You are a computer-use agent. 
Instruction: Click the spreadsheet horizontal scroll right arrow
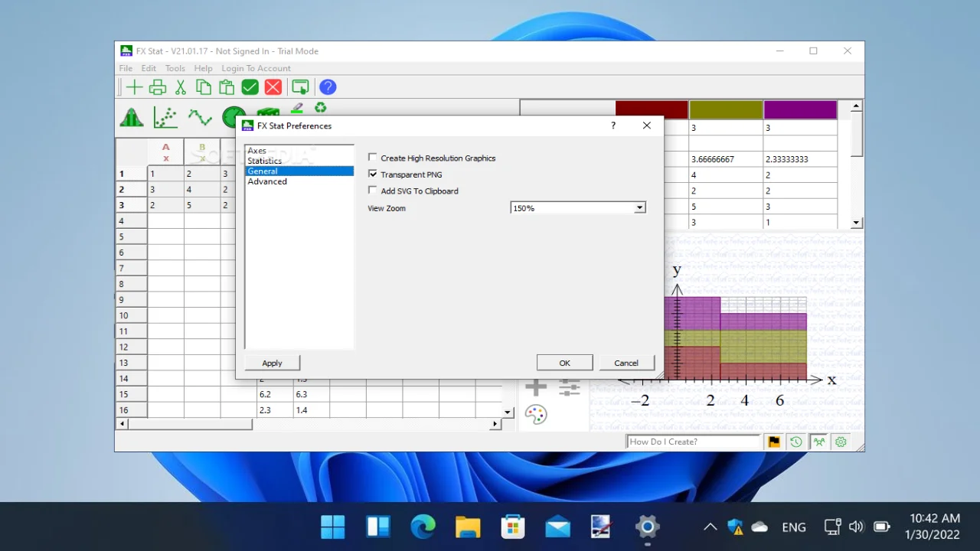pos(497,423)
